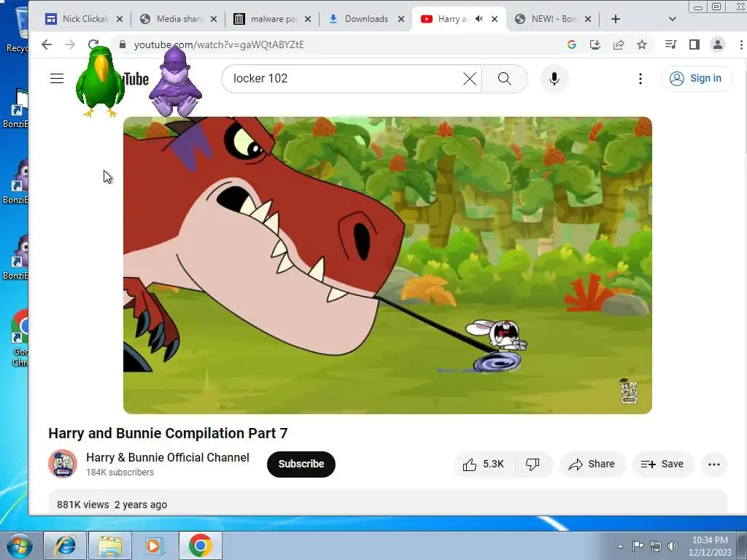747x560 pixels.
Task: Subscribe to the channel
Action: [x=301, y=464]
